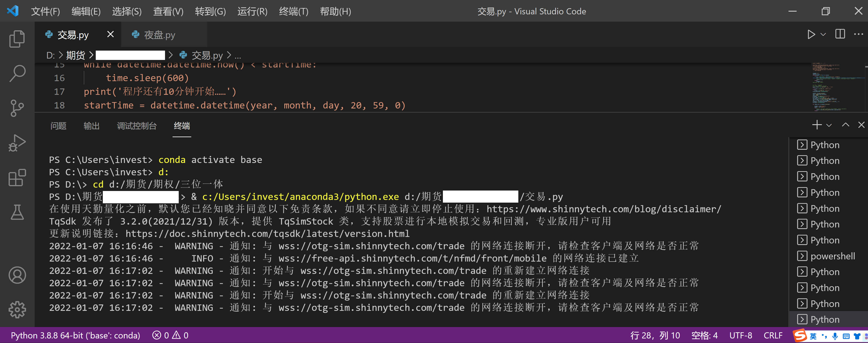868x343 pixels.
Task: Change file encoding via UTF-8
Action: [x=741, y=335]
